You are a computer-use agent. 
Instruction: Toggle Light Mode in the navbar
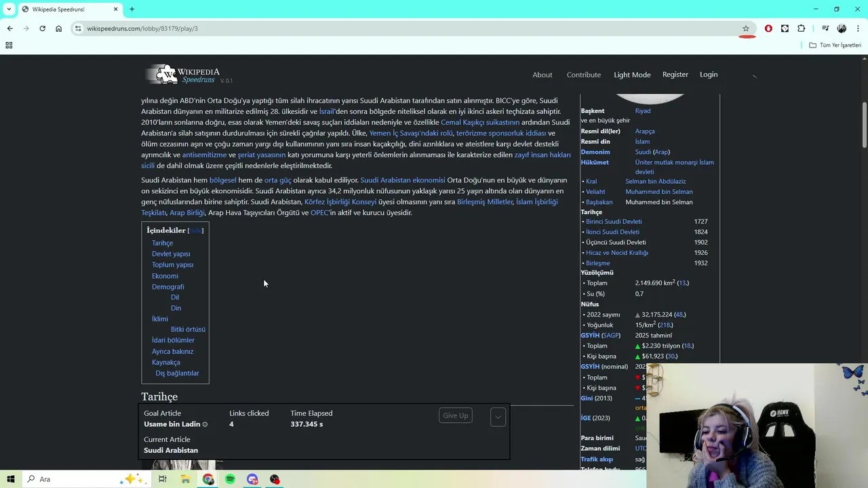click(x=632, y=75)
